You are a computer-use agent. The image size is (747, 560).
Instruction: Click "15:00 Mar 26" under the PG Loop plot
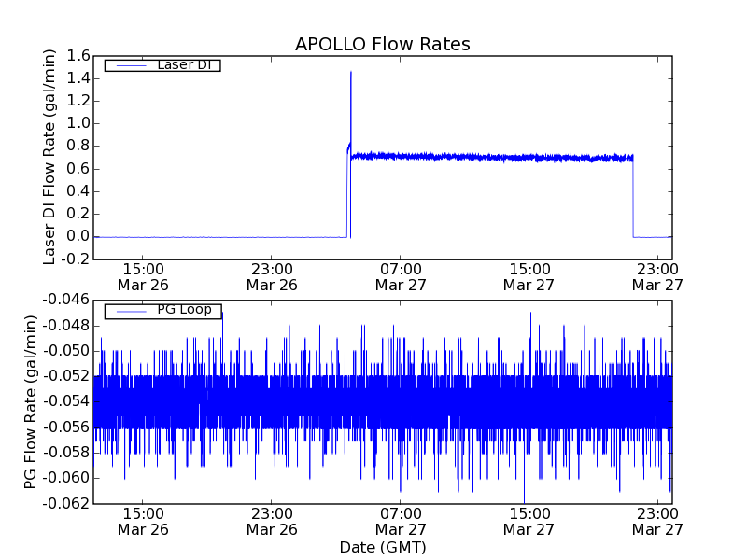(143, 522)
